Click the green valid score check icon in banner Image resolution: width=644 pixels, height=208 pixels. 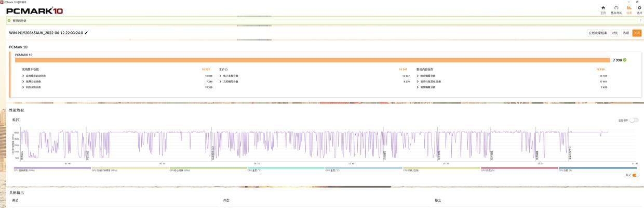(x=9, y=20)
